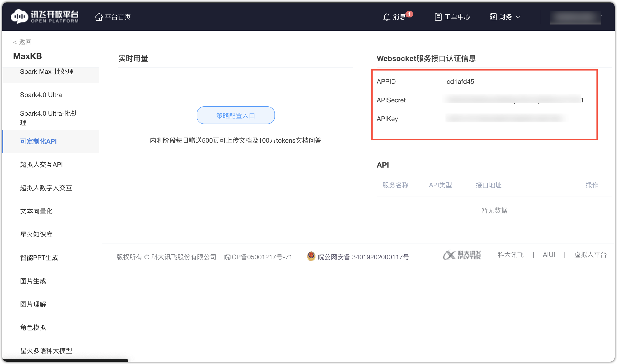Click the MaxKB application title
This screenshot has height=364, width=617.
pos(27,56)
